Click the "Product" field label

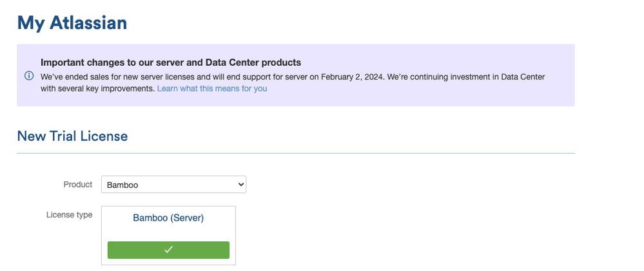point(78,185)
